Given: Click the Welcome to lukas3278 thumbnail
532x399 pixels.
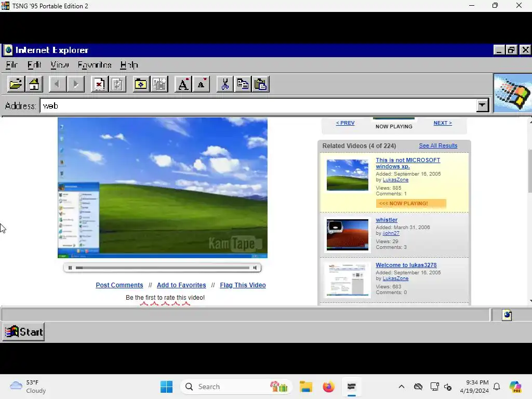Looking at the screenshot, I should 348,280.
